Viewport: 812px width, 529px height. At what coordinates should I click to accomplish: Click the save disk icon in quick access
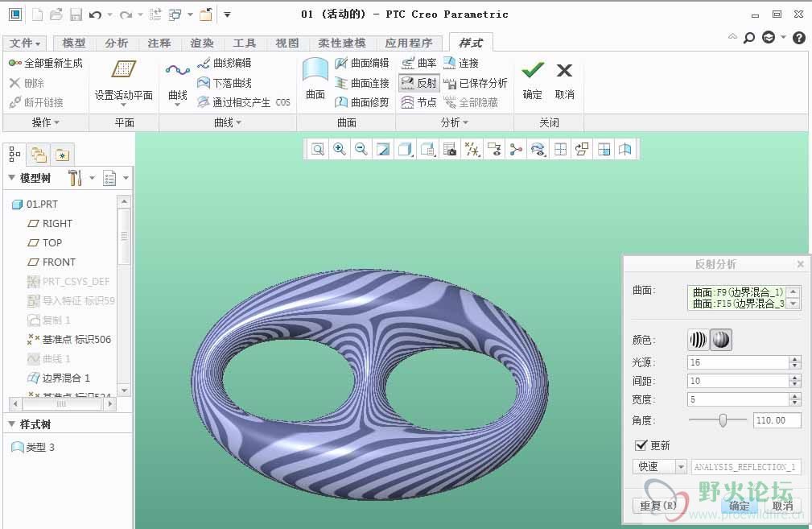coord(76,15)
